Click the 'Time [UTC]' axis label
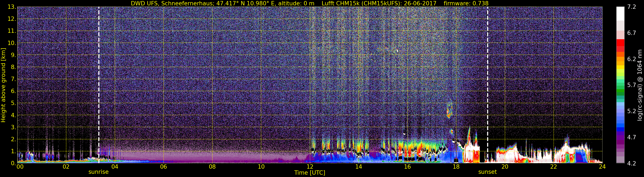The height and width of the screenshot is (177, 644). [x=310, y=172]
